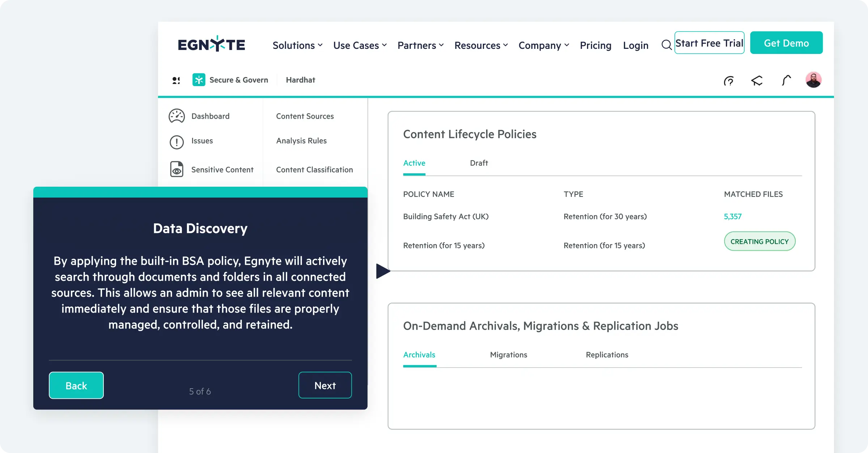Screen dimensions: 868x453
Task: Select Sensitive Content in the sidebar
Action: [222, 170]
